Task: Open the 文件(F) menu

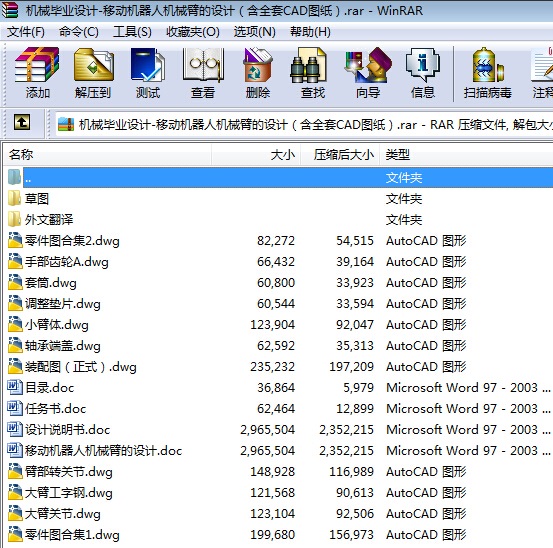Action: [26, 32]
